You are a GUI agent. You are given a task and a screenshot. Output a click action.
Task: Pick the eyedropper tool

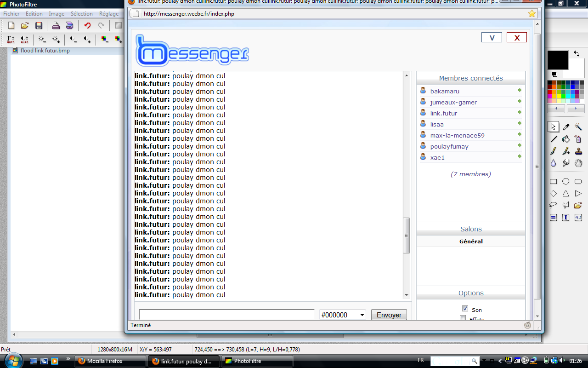[x=566, y=126]
